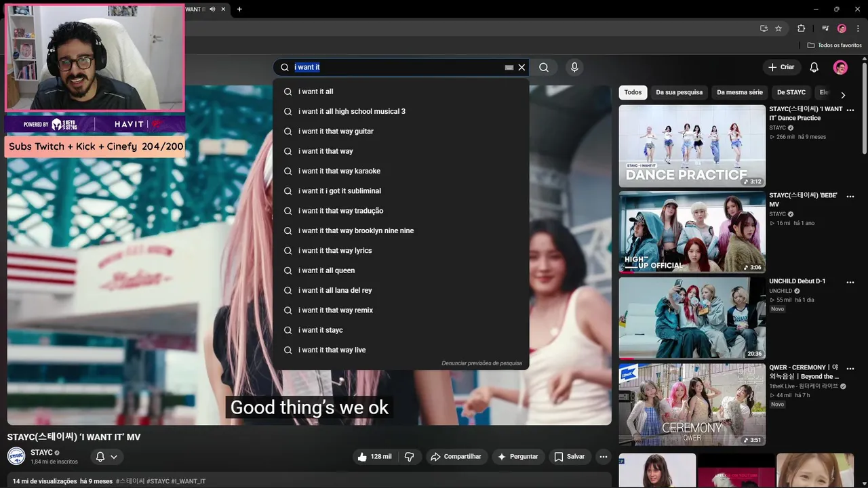Mute the tab via its speaker icon

[212, 9]
